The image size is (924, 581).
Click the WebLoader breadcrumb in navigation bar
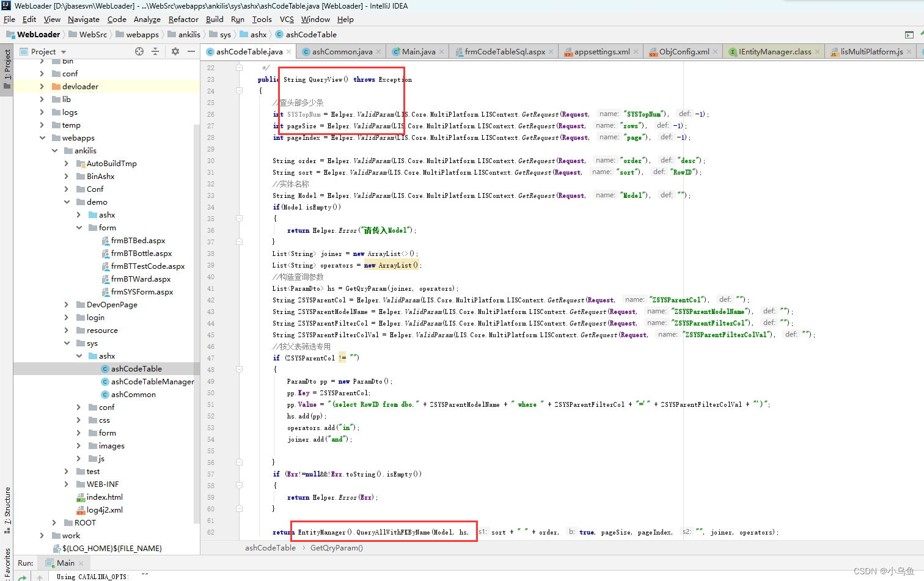[34, 35]
